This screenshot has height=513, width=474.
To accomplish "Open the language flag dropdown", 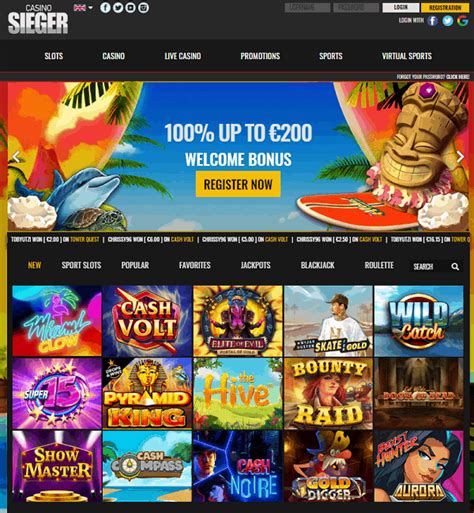I will point(83,8).
